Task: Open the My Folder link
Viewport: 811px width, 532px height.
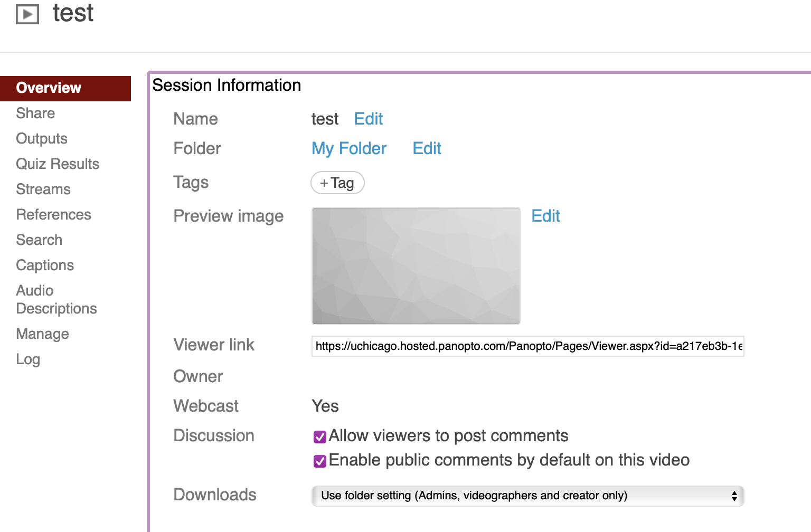Action: [x=348, y=149]
